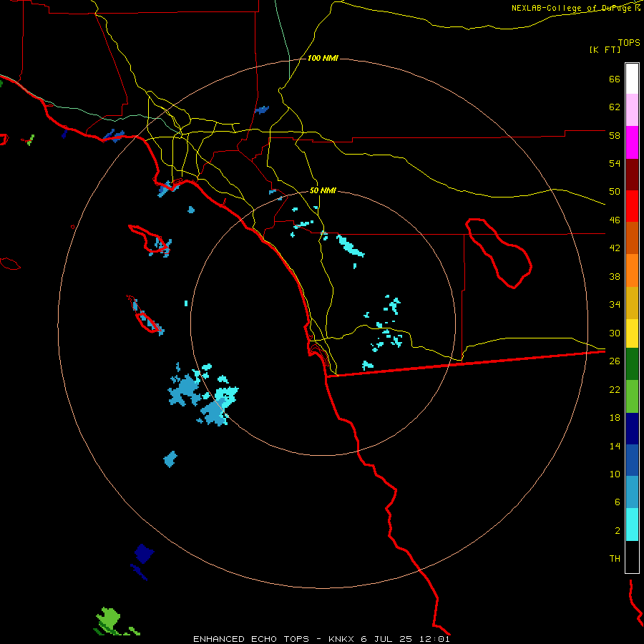This screenshot has height=644, width=644.
Task: Click the light blue 14 kft legend swatch
Action: (632, 492)
